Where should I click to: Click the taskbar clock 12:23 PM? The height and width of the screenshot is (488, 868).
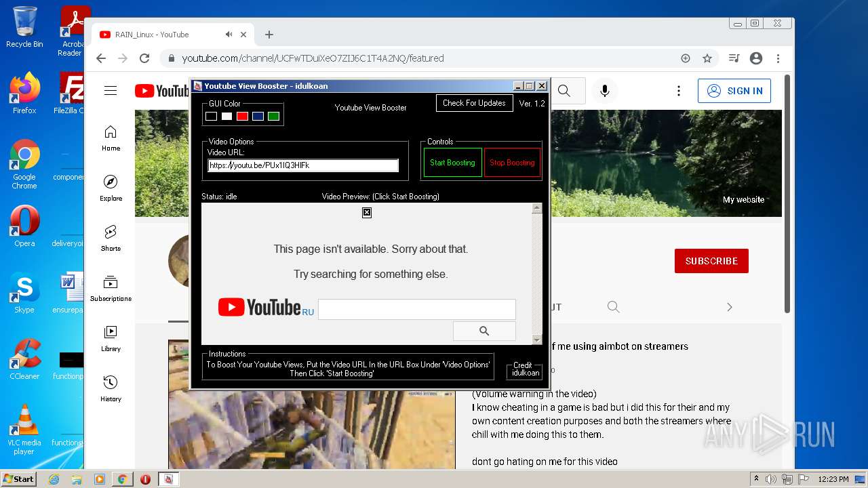click(x=833, y=479)
